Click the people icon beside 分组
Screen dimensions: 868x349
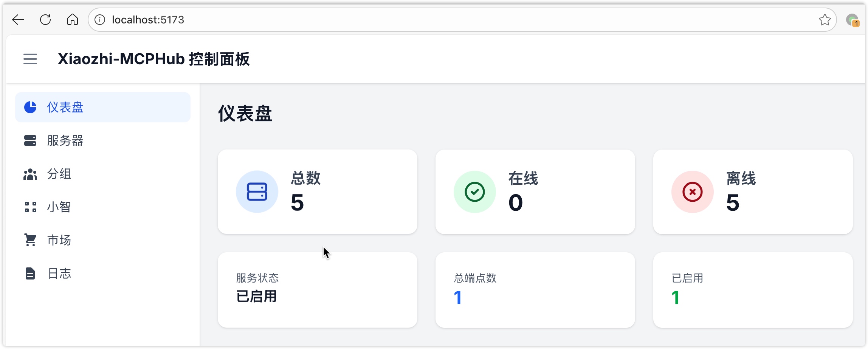tap(30, 174)
